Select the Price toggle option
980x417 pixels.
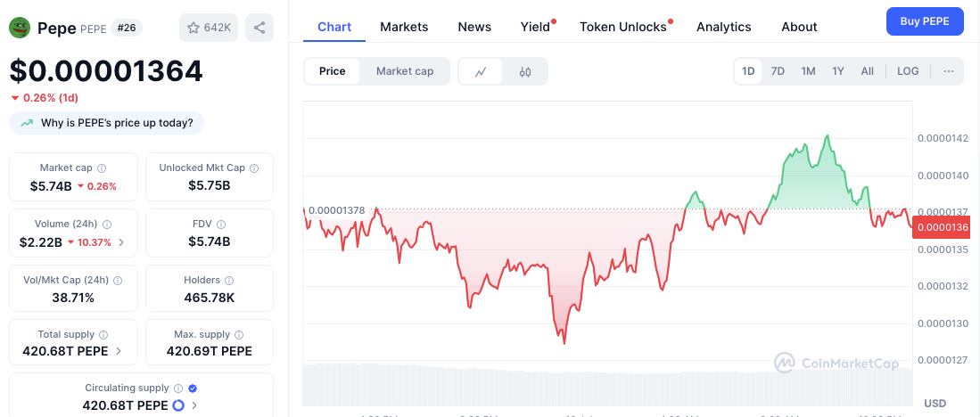[x=332, y=71]
